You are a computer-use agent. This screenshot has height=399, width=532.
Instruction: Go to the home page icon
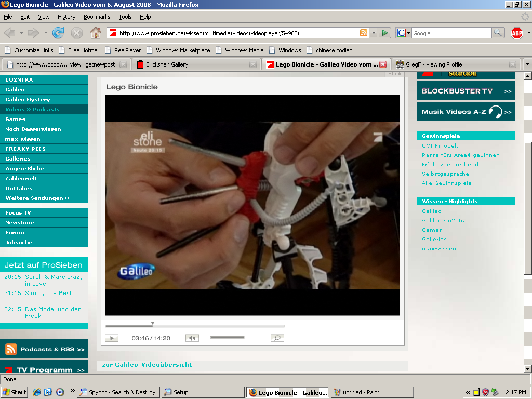pos(96,33)
